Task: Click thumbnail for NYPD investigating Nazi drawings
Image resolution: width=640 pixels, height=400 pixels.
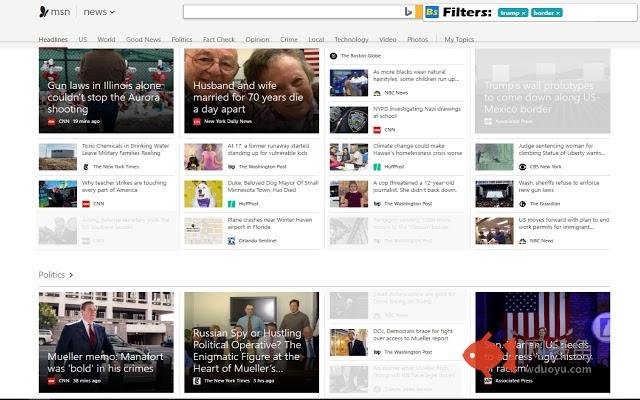Action: point(349,120)
